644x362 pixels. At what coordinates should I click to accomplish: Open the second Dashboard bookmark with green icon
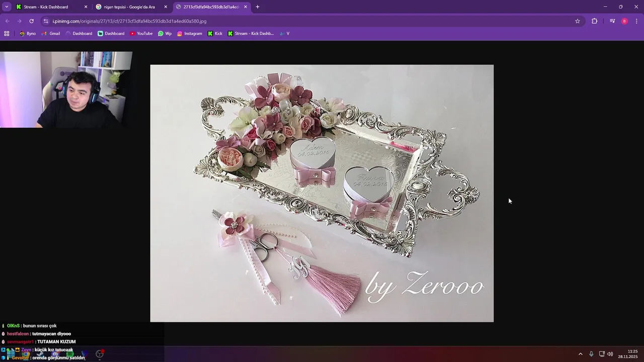click(111, 34)
